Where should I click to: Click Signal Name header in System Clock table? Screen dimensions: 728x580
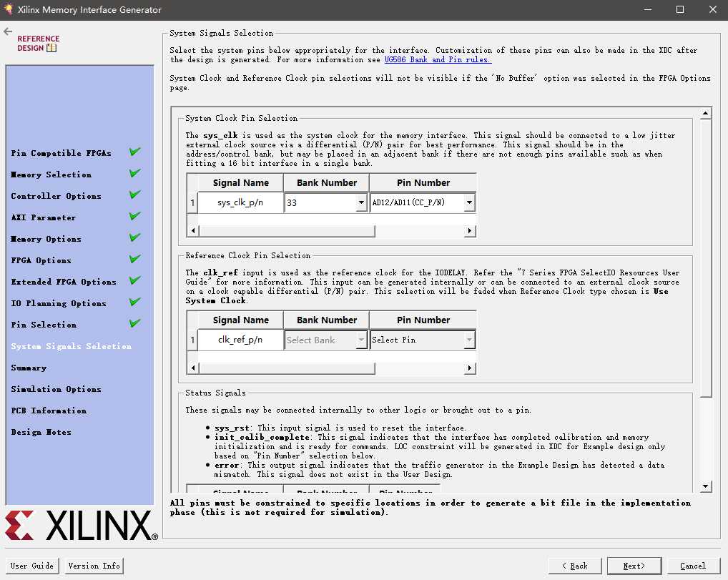point(240,183)
